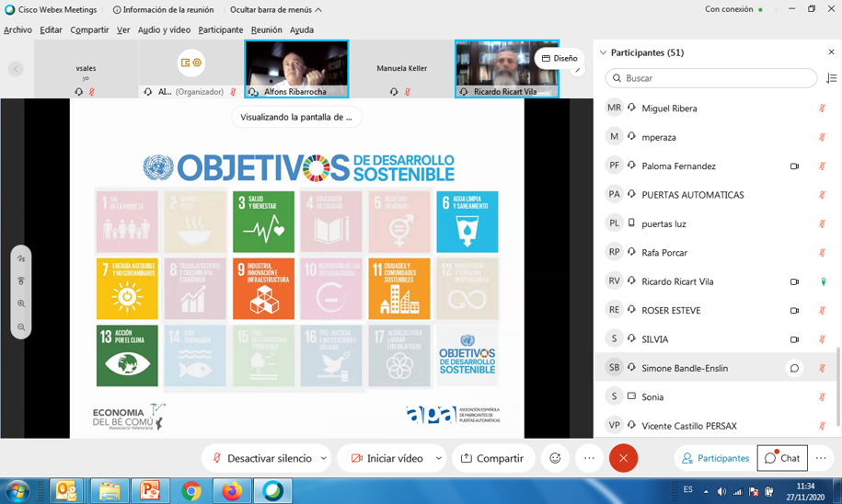Open Firefox from the Windows taskbar

[232, 491]
